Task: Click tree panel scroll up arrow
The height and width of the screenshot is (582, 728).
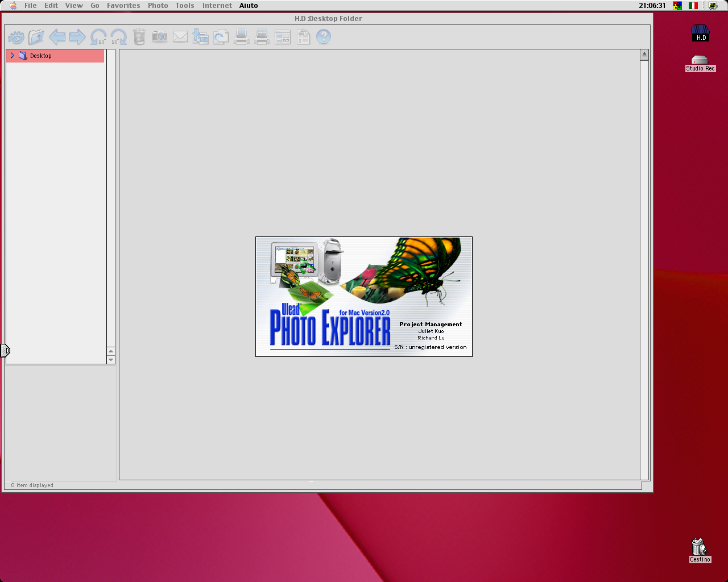Action: point(111,351)
